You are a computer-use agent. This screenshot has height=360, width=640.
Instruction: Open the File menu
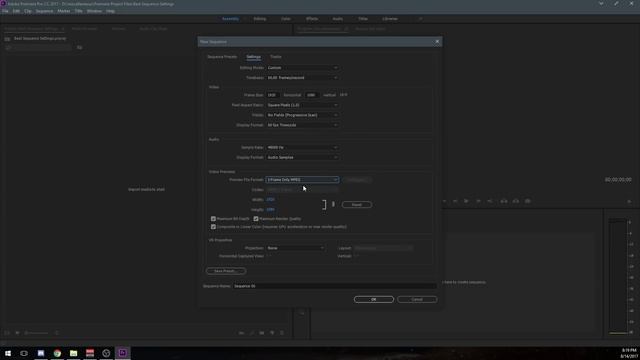click(x=5, y=11)
